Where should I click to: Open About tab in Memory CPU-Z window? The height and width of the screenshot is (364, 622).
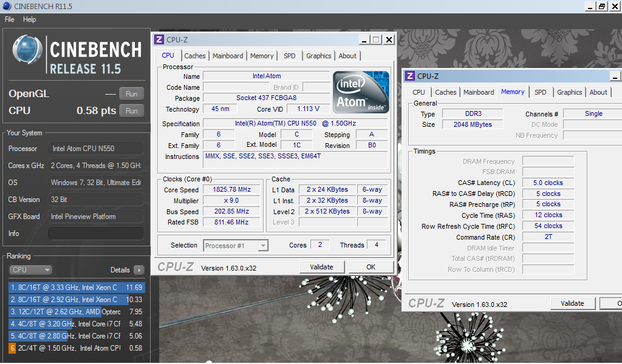598,92
